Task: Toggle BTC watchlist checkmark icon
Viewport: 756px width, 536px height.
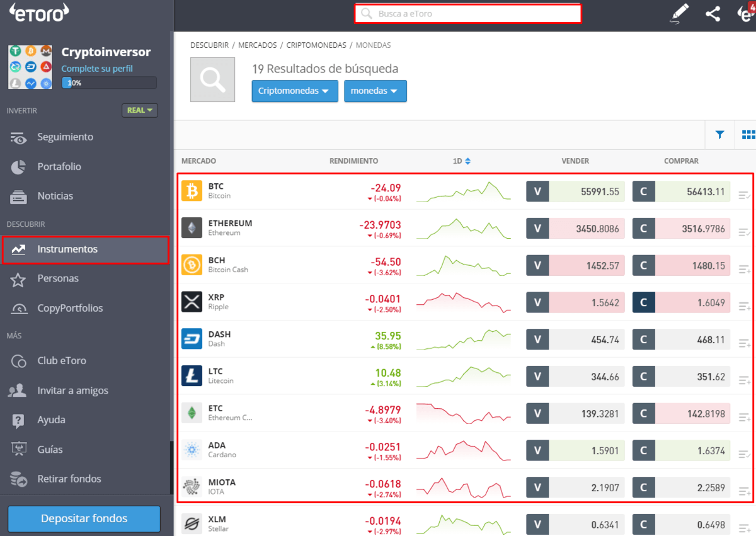Action: coord(744,195)
